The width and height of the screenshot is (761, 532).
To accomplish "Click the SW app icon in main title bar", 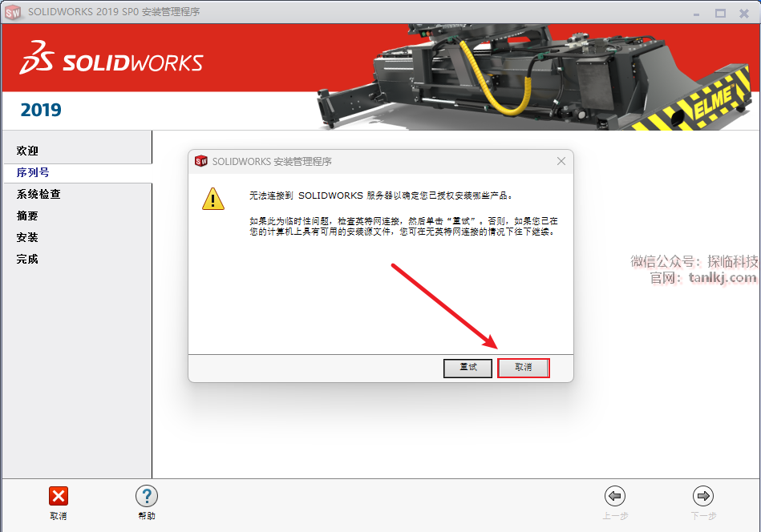I will [13, 12].
